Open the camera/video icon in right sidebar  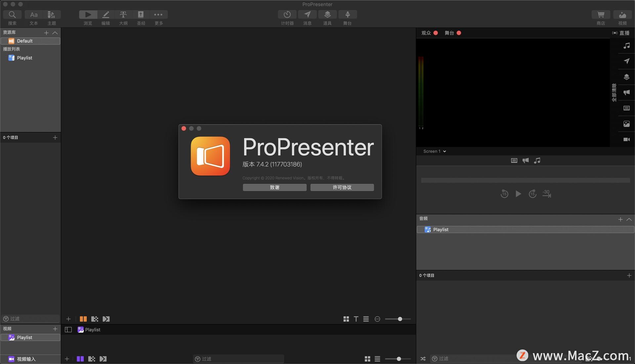[626, 139]
